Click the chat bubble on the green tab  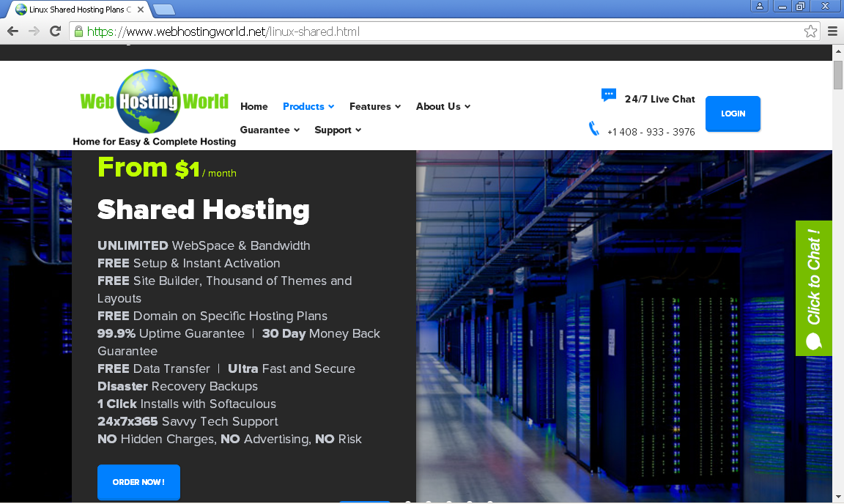coord(814,341)
